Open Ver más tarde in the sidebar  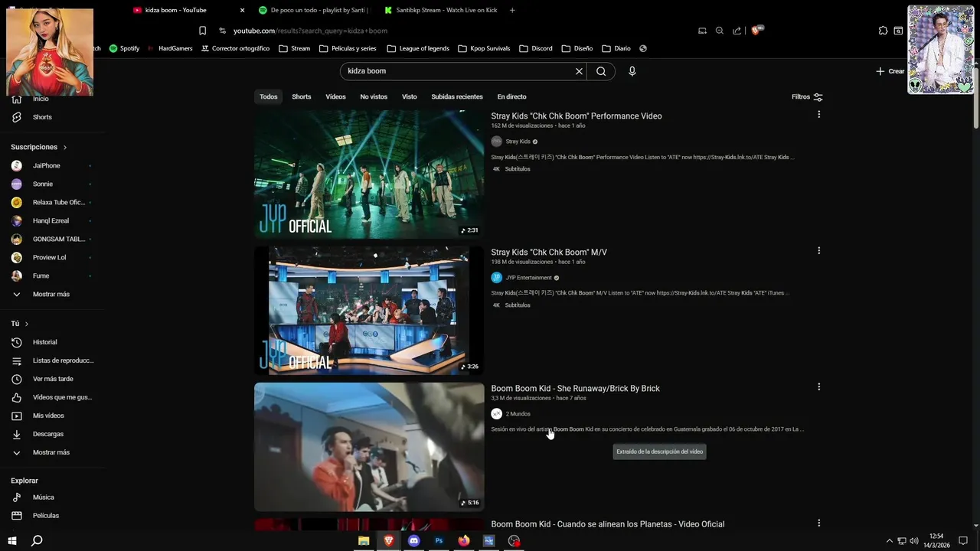coord(53,379)
